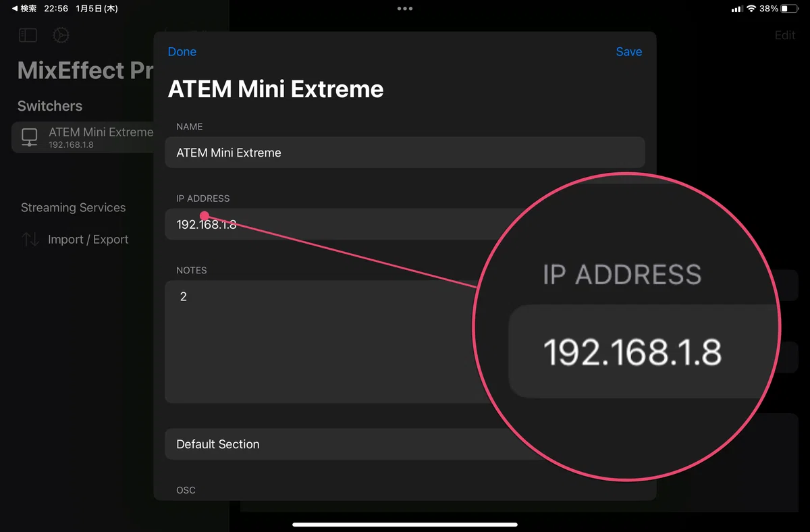Toggle the sidebar panel icon
This screenshot has height=532, width=810.
click(28, 35)
